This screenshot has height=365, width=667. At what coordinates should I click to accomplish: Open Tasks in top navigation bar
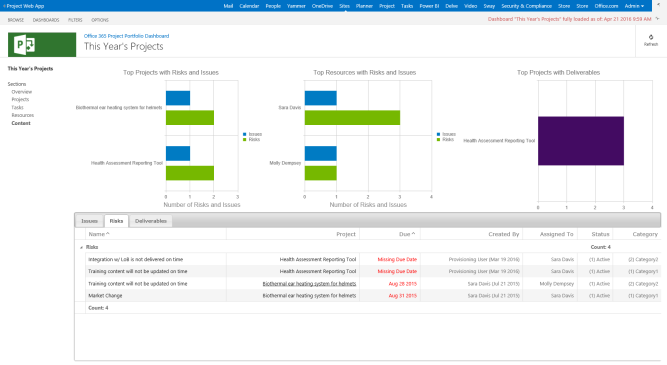click(407, 6)
